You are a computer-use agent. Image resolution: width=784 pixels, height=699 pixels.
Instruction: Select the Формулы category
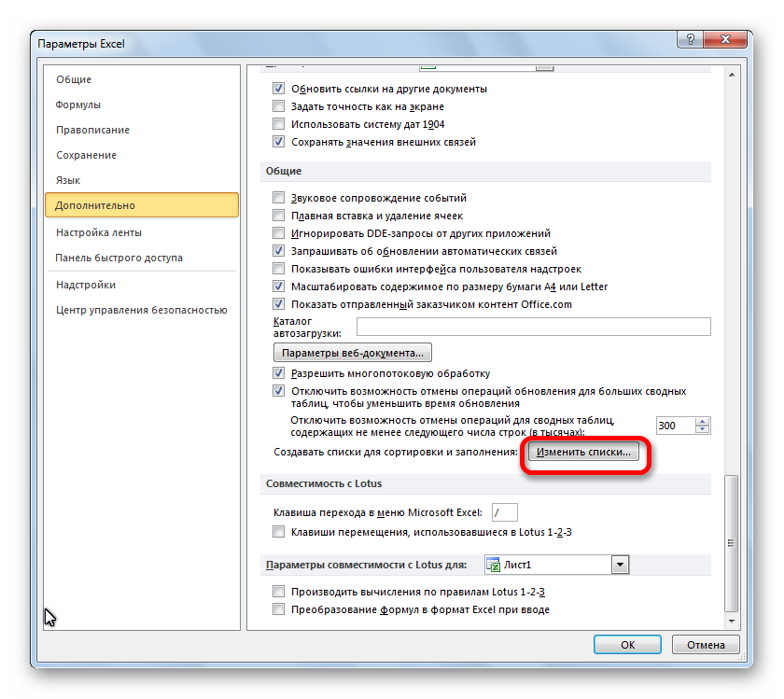pos(78,105)
